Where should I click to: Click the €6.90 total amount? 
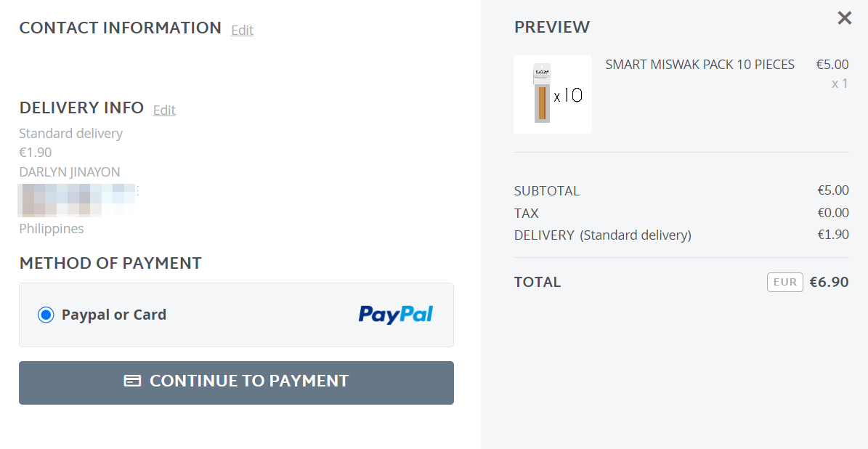[x=829, y=282]
